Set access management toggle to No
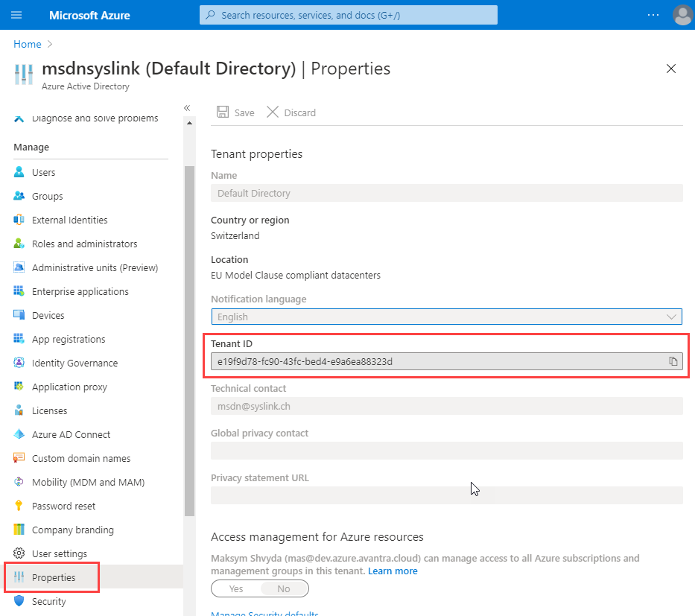 point(284,588)
